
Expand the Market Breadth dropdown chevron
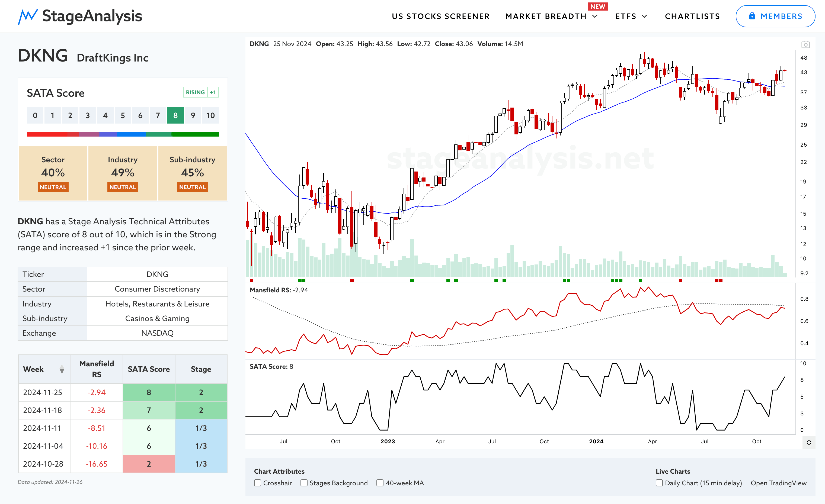coord(595,16)
